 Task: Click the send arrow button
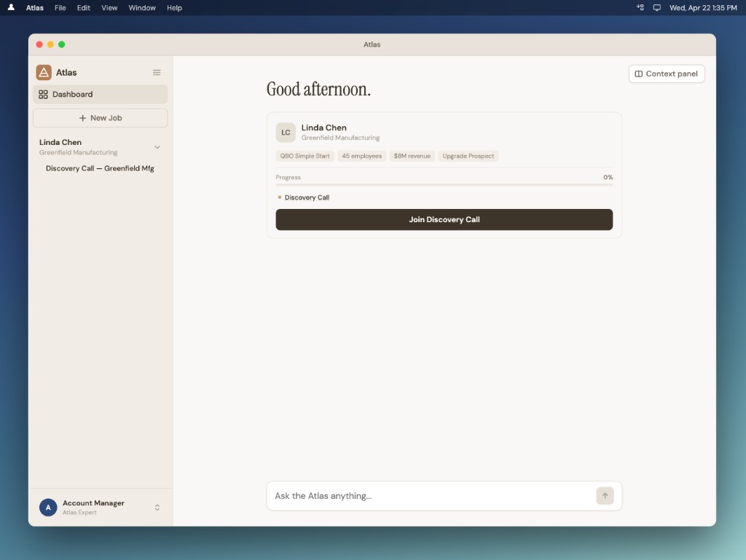[605, 496]
